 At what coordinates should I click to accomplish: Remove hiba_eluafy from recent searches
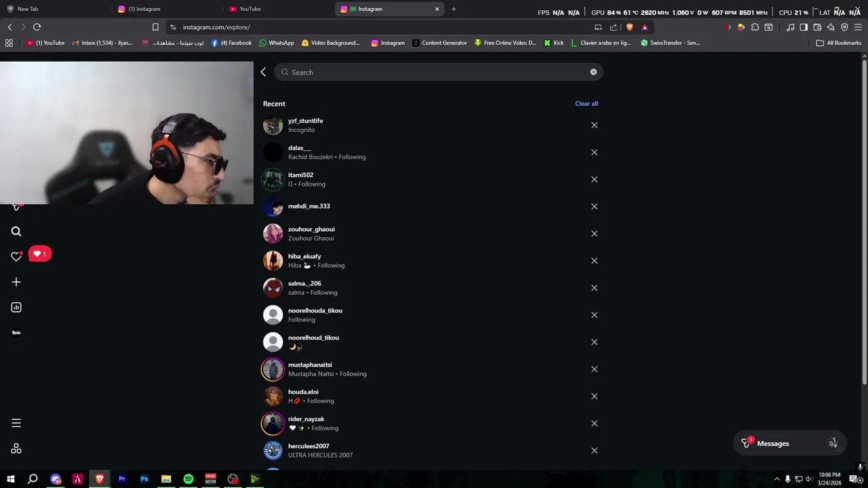pyautogui.click(x=594, y=261)
